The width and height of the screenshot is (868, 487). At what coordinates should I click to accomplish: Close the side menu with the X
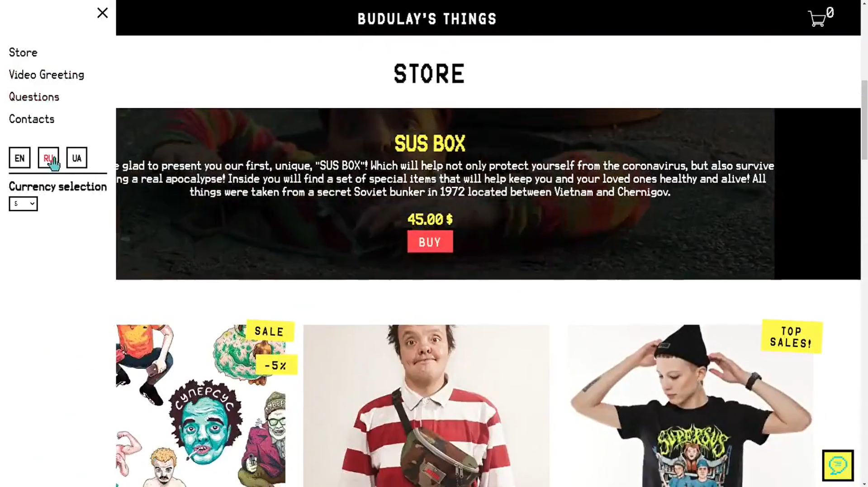(x=103, y=13)
